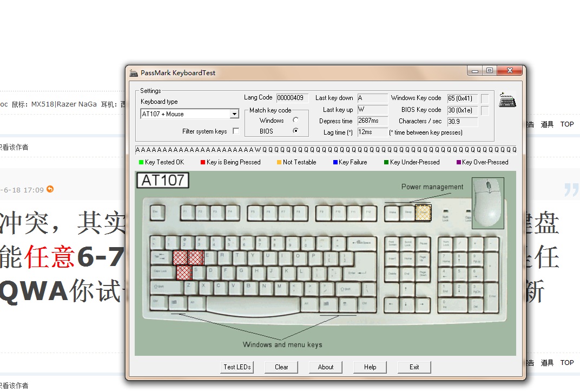Click the Lang Code field showing 00000409
This screenshot has width=580, height=392.
pos(292,98)
